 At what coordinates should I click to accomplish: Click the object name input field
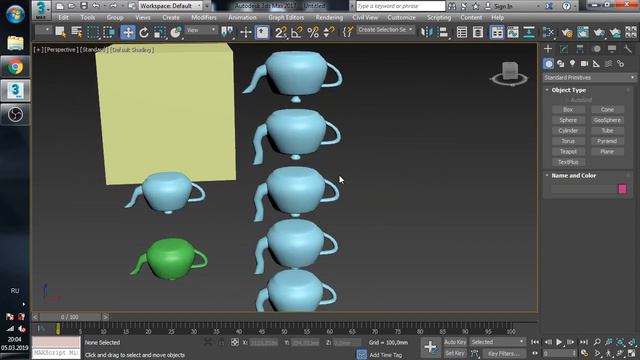point(584,189)
